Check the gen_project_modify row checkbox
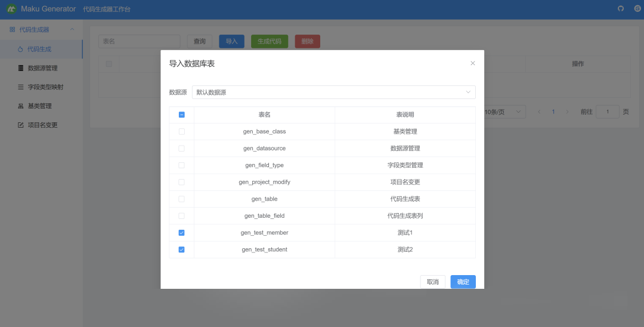Screen dimensions: 644x327 [181, 182]
